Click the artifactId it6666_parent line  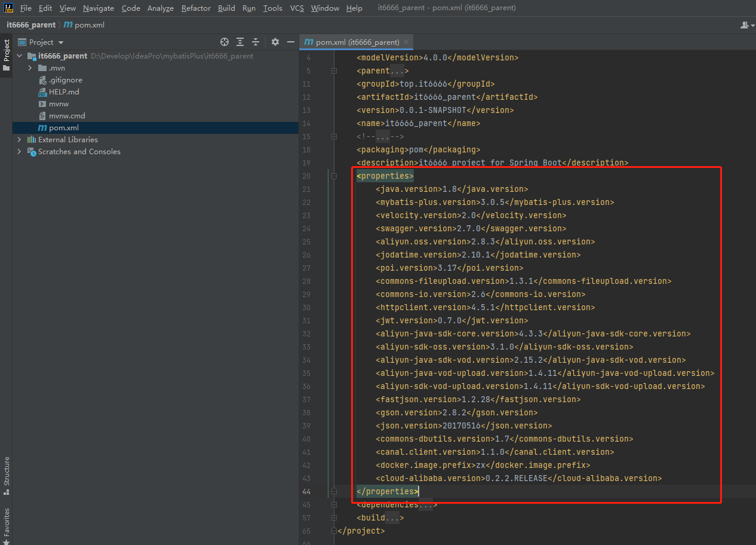447,97
